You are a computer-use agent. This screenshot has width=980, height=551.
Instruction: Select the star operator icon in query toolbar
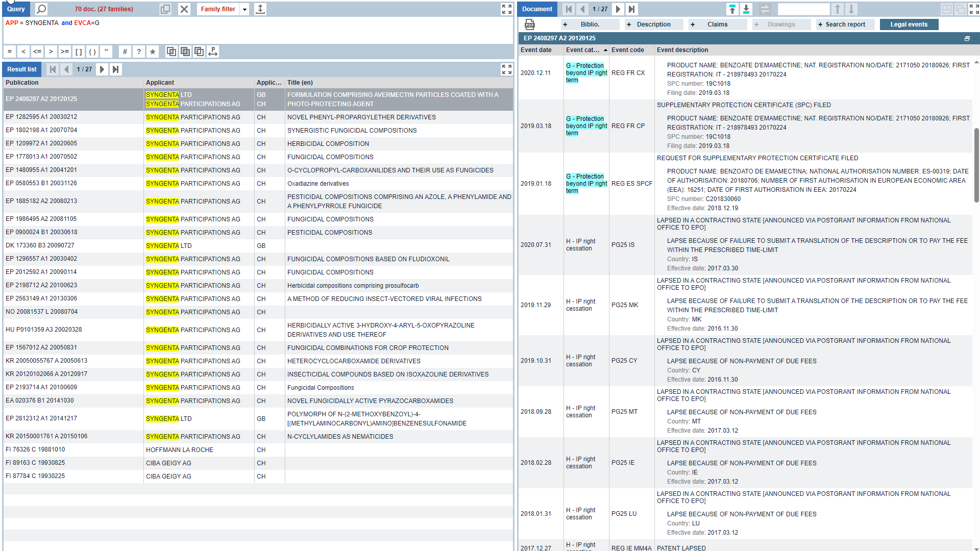coord(153,51)
